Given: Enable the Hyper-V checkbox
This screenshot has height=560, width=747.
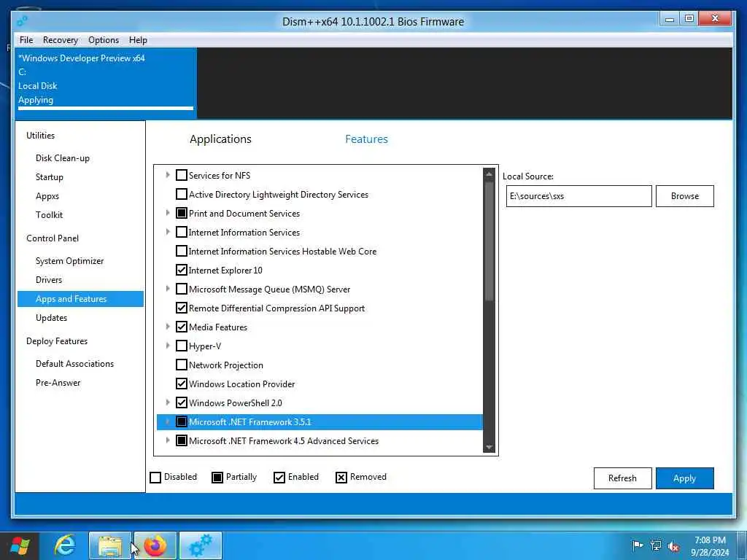Looking at the screenshot, I should pos(181,346).
